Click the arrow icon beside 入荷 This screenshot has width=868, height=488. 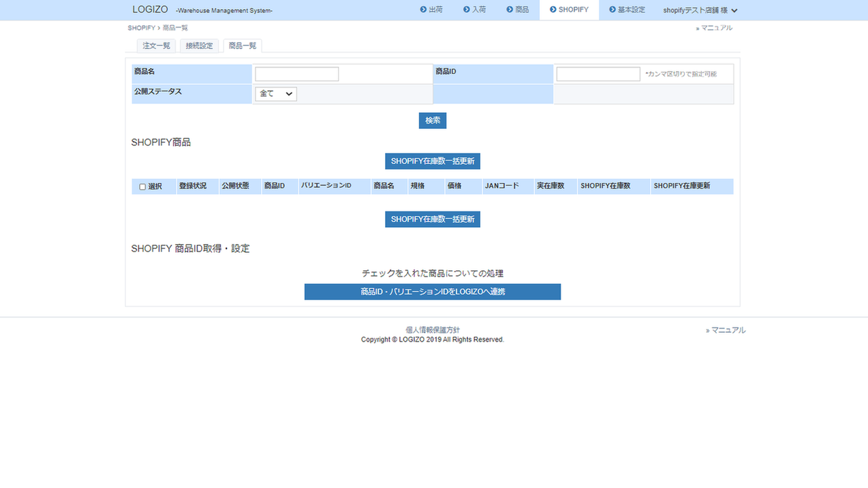[467, 9]
